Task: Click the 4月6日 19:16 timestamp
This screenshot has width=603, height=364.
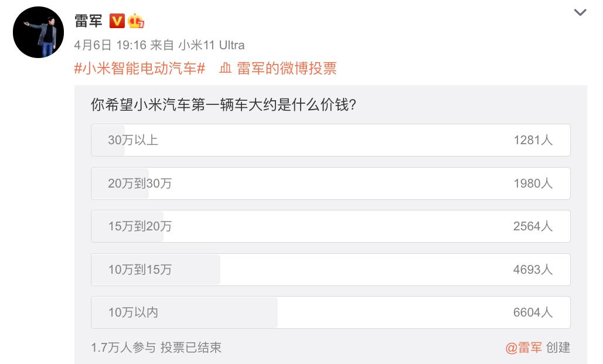Action: 110,45
